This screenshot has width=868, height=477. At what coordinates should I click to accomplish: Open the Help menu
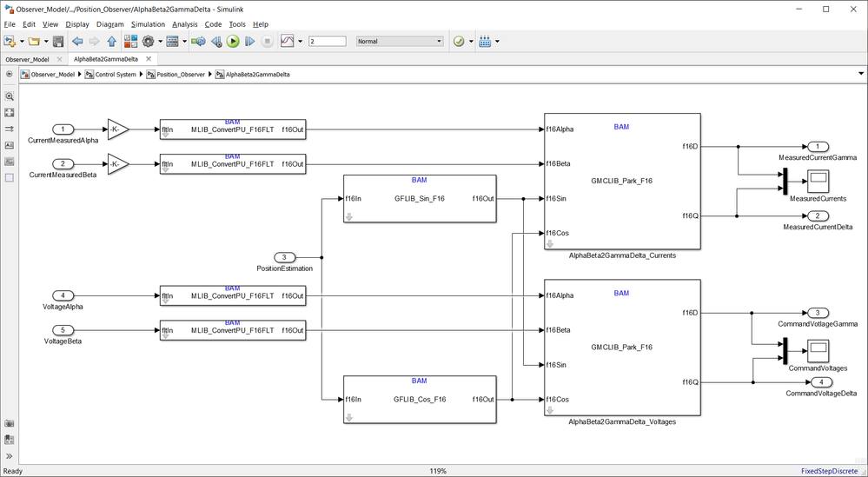click(260, 24)
